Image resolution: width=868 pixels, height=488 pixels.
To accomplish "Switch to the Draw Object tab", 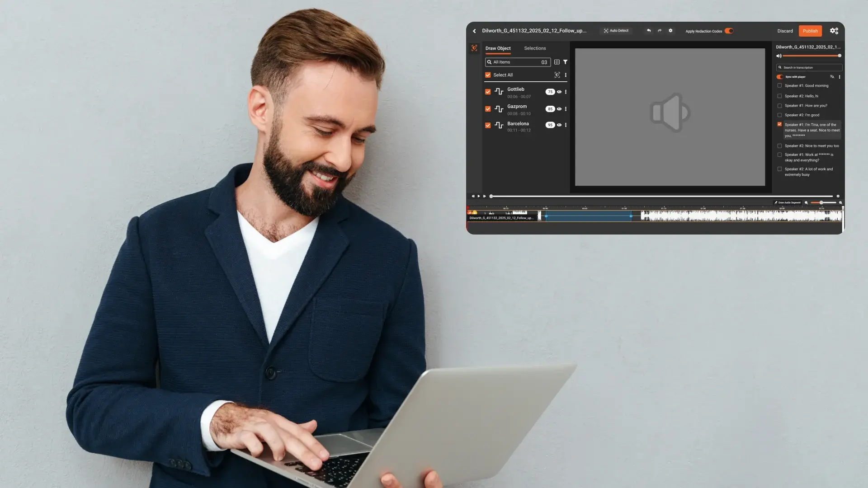I will pos(498,48).
